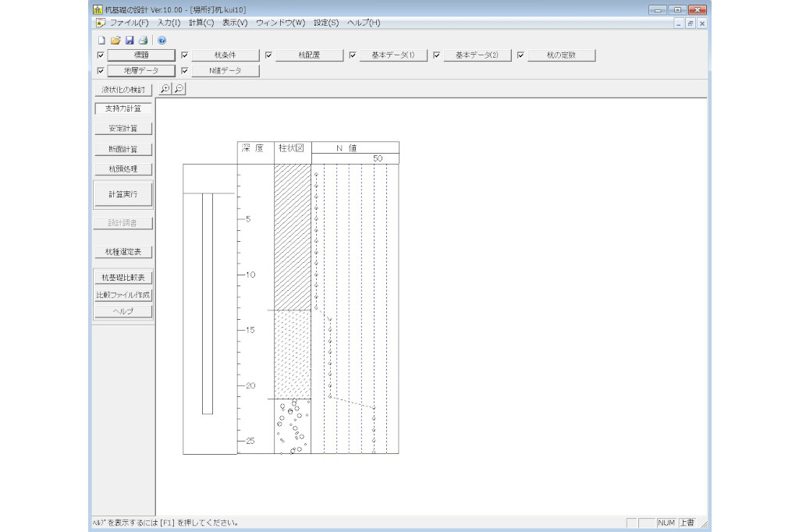
Task: Zoom in with the plus magnifier icon
Action: pyautogui.click(x=165, y=90)
